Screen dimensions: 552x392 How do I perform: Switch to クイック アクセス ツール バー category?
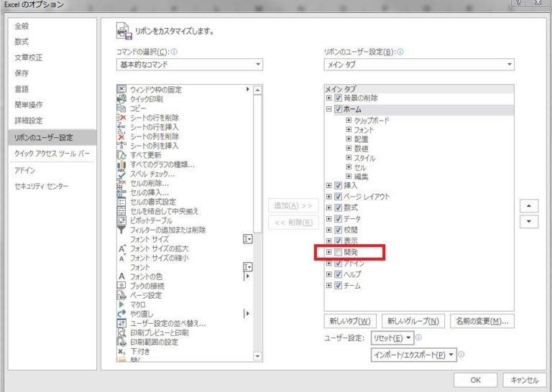[x=52, y=154]
